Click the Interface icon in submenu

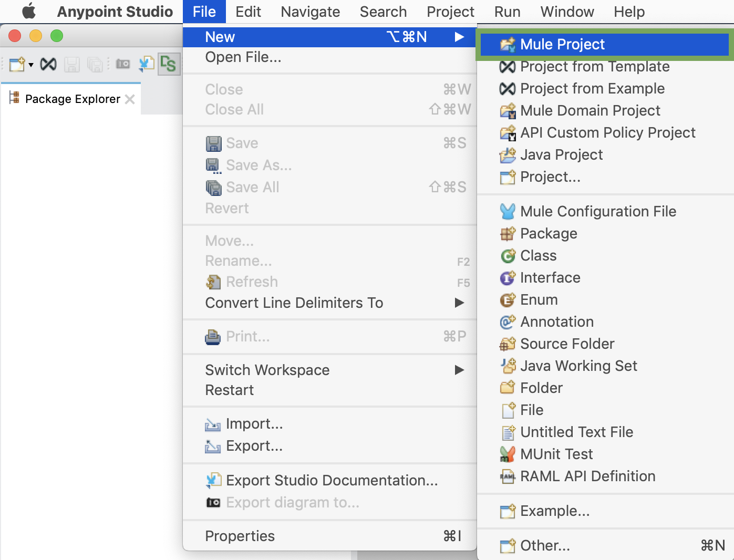pyautogui.click(x=507, y=278)
